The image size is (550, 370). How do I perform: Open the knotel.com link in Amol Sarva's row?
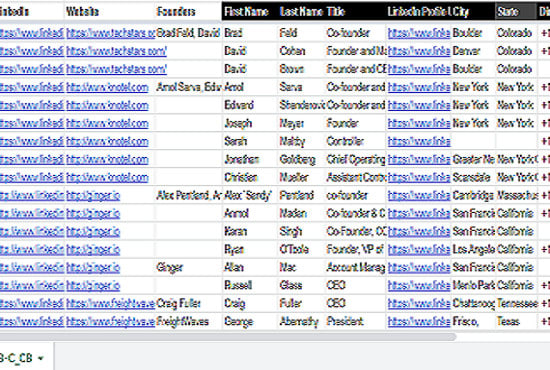[107, 87]
